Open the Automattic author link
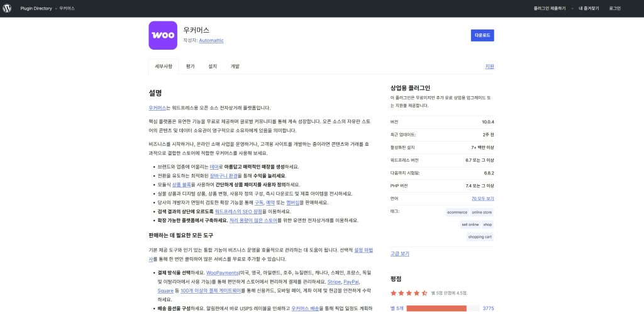Viewport: 644px width, 315px height. (211, 40)
